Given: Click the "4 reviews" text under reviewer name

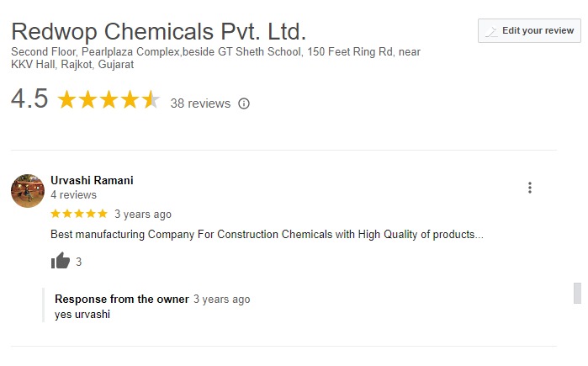Looking at the screenshot, I should (73, 195).
